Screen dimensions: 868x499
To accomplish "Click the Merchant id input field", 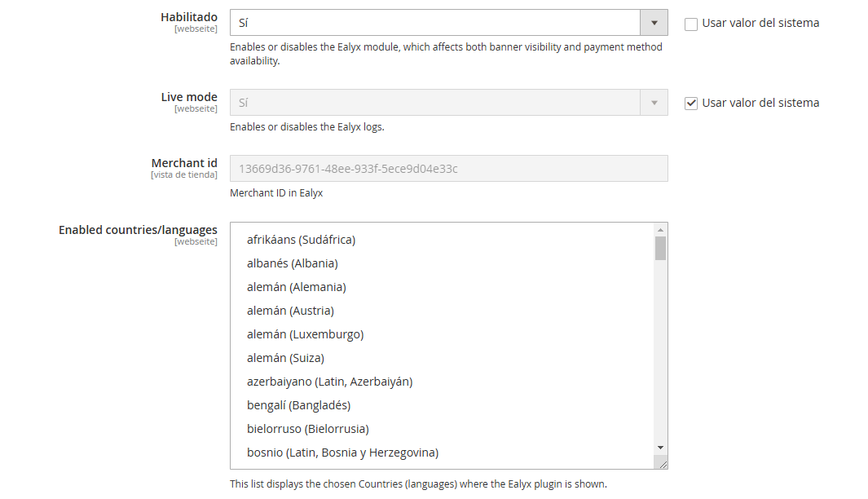I will [448, 169].
